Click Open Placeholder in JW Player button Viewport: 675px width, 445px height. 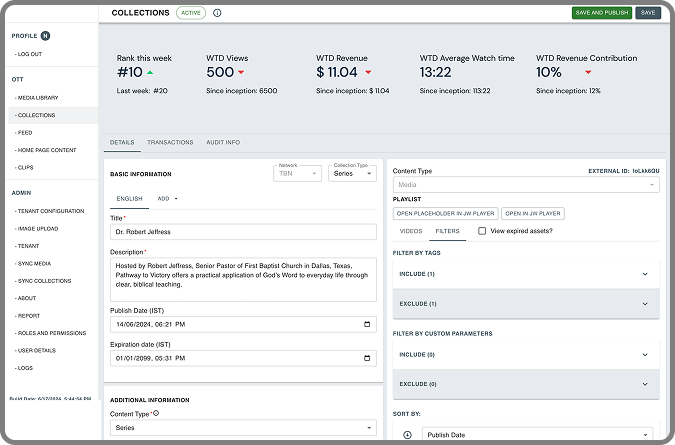(444, 213)
